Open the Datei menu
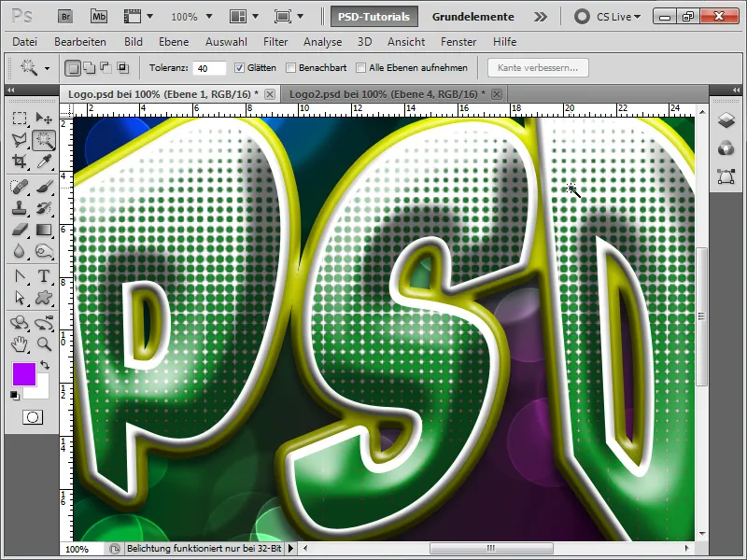Screen dimensions: 747x560 pos(25,42)
